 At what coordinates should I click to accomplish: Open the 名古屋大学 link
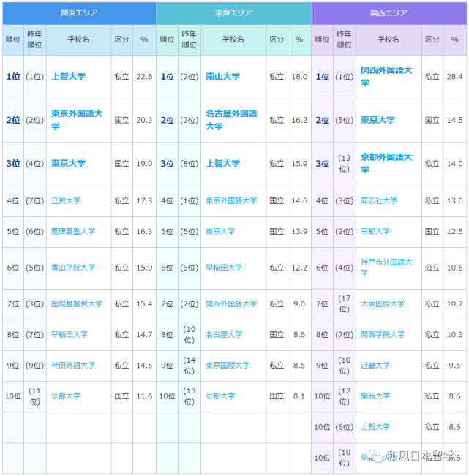pyautogui.click(x=224, y=335)
